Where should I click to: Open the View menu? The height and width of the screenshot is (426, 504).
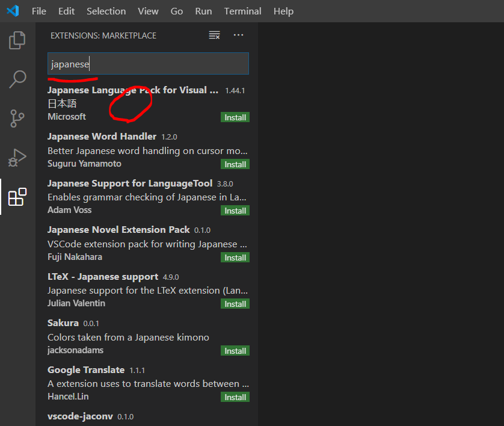(x=148, y=11)
